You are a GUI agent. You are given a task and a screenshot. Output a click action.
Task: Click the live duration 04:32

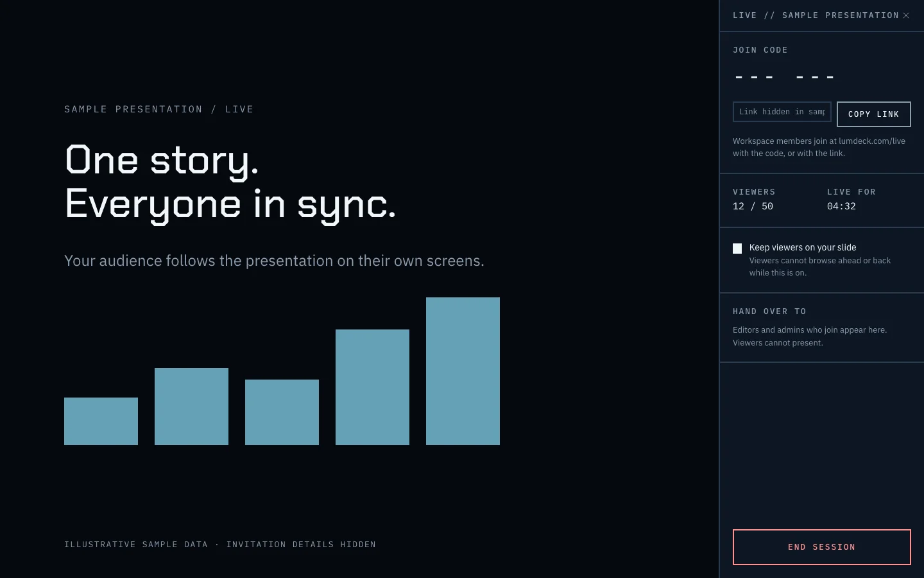point(841,206)
